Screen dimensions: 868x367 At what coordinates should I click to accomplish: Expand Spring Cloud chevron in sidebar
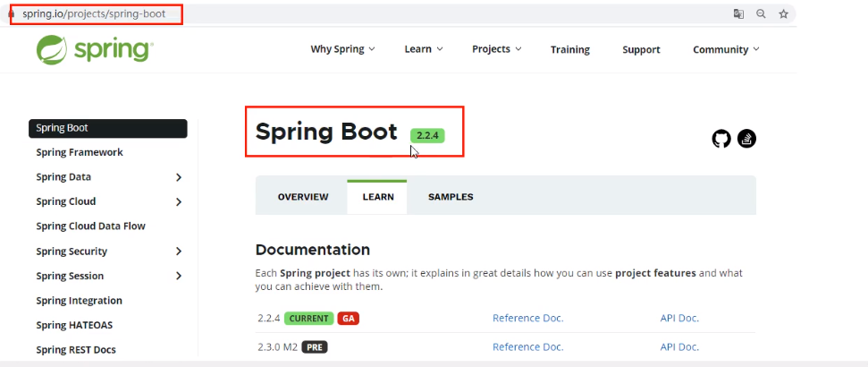tap(179, 201)
